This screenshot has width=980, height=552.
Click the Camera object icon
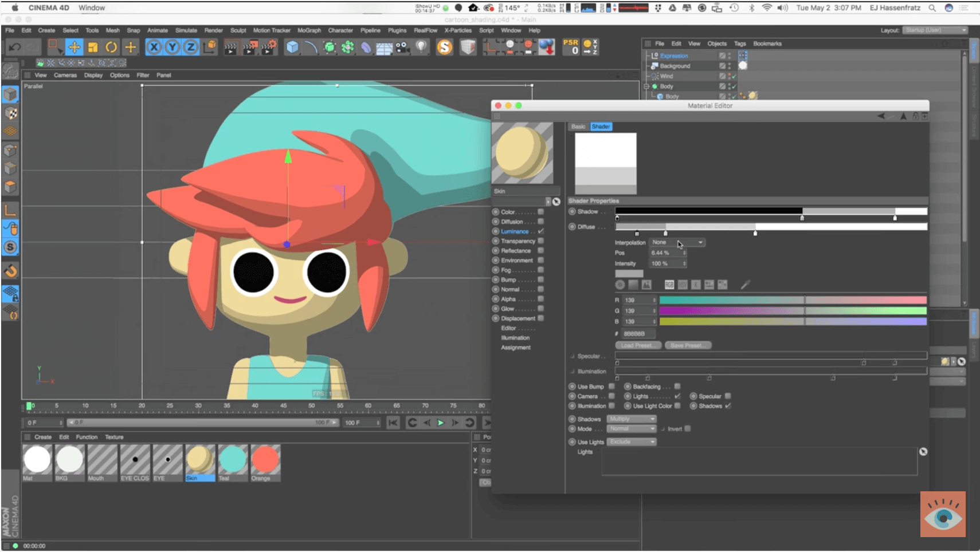coord(402,47)
